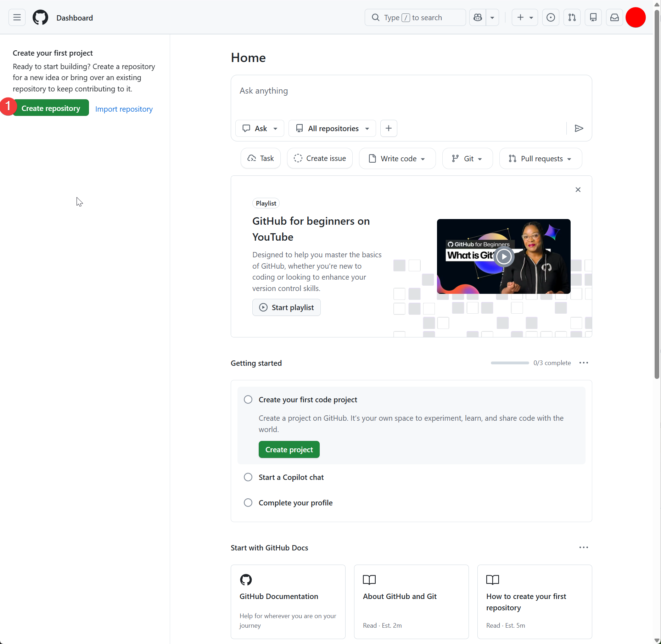The width and height of the screenshot is (661, 644).
Task: Expand the Git dropdown chip
Action: coord(467,158)
